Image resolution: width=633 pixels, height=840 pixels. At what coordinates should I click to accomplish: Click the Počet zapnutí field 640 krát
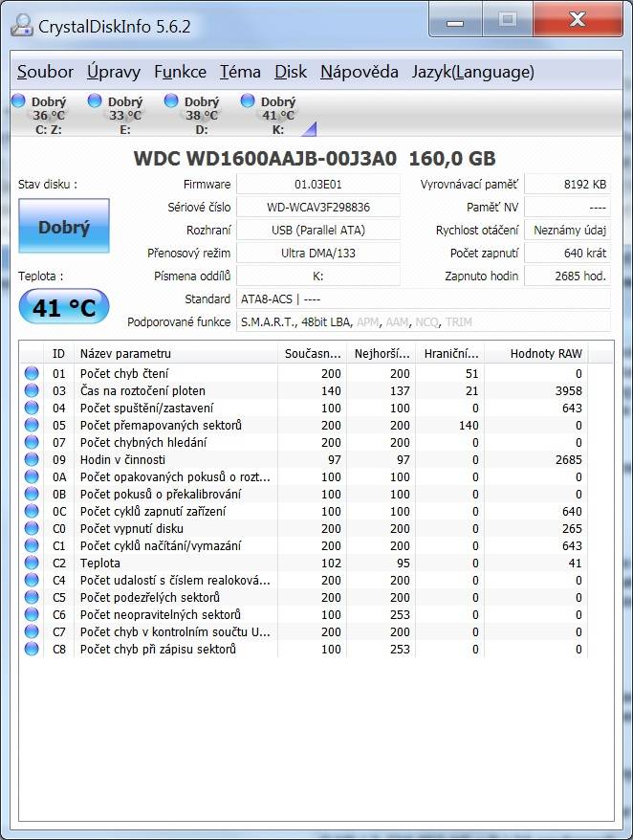(567, 254)
